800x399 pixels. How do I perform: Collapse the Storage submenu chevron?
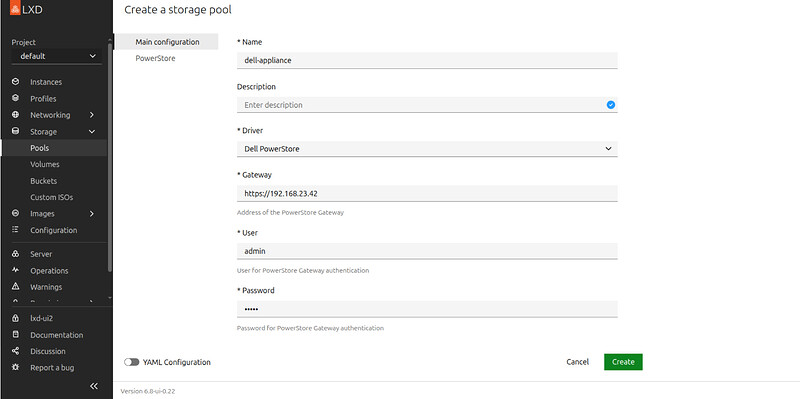[92, 132]
